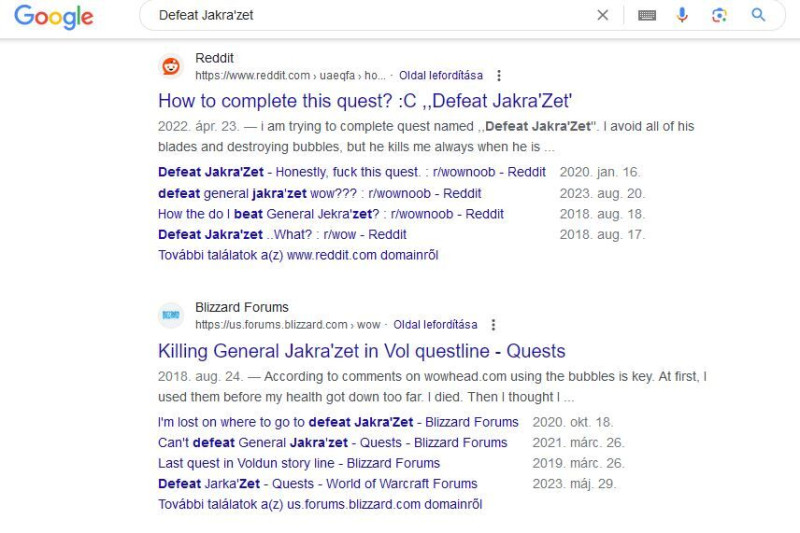Open 'Killing General Jakra'zet in Vol questline' result
The height and width of the screenshot is (533, 800).
point(362,351)
